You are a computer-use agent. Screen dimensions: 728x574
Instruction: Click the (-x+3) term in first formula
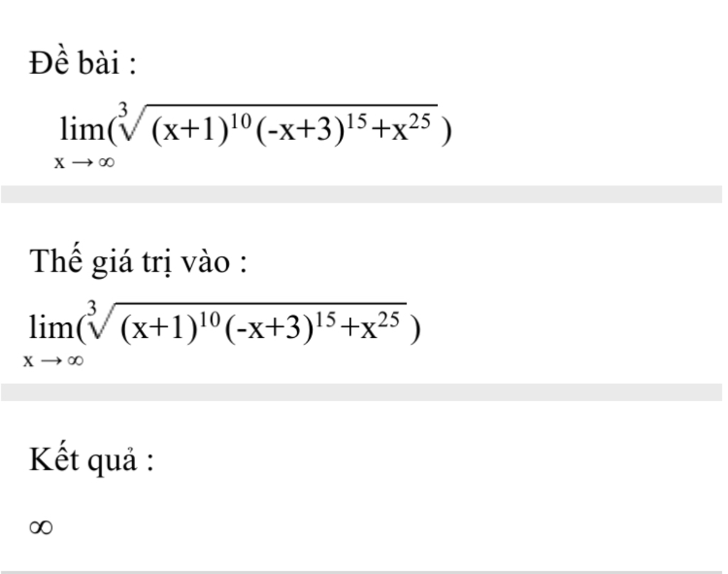(x=301, y=129)
